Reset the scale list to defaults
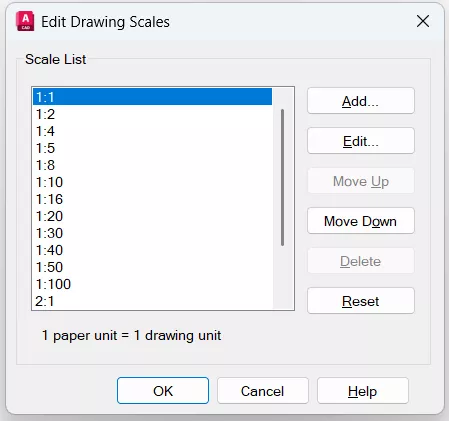 [361, 301]
